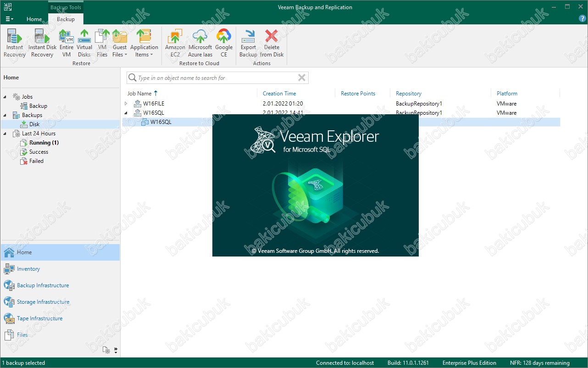Screen dimensions: 588x368
Task: Open Running (1) sessions
Action: click(x=44, y=143)
